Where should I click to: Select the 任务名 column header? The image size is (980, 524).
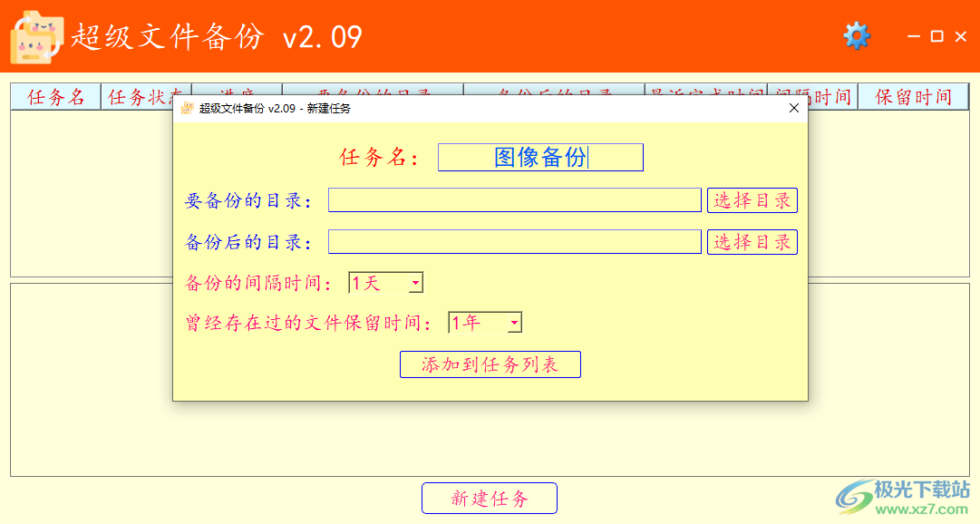[x=54, y=95]
